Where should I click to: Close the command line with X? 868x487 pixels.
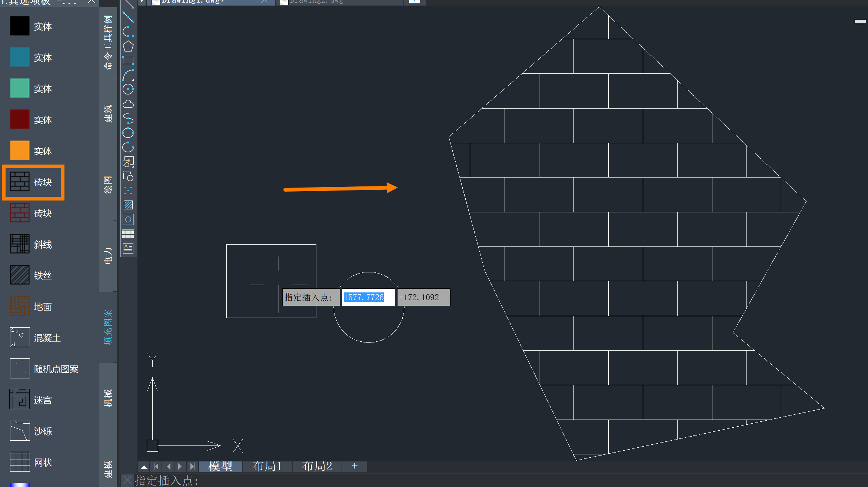[x=127, y=480]
